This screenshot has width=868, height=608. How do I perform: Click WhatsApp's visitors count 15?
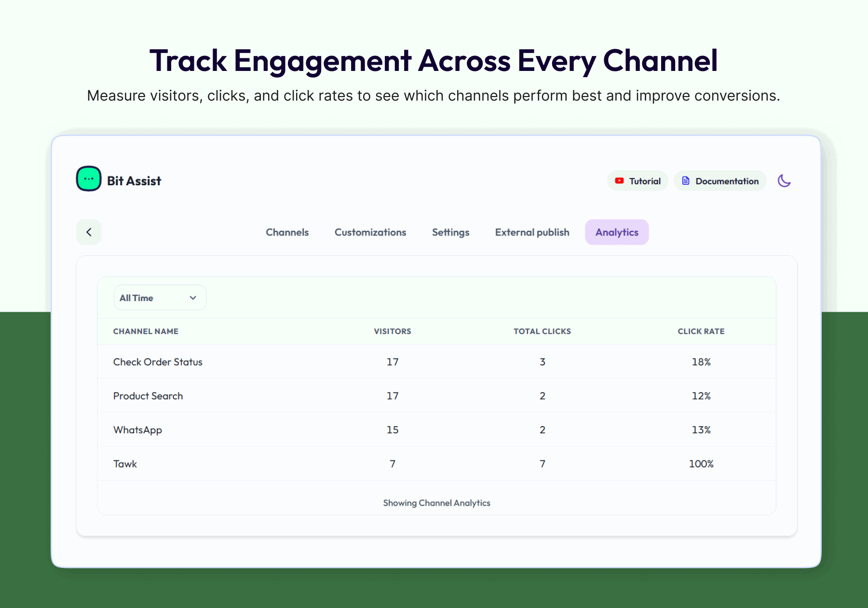[393, 430]
